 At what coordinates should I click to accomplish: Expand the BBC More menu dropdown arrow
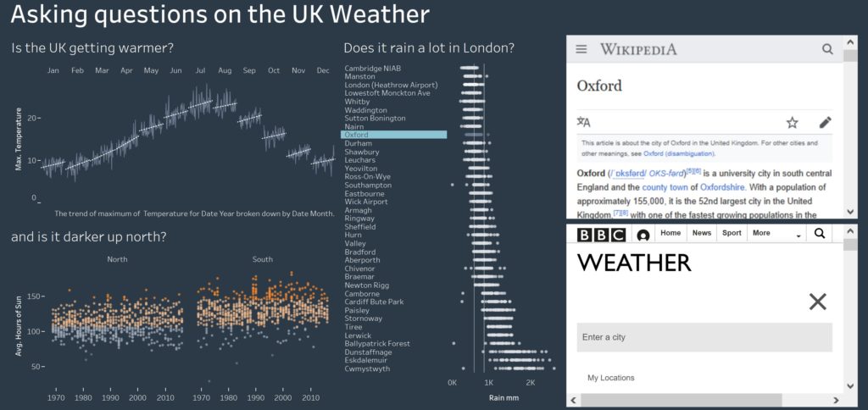point(798,236)
